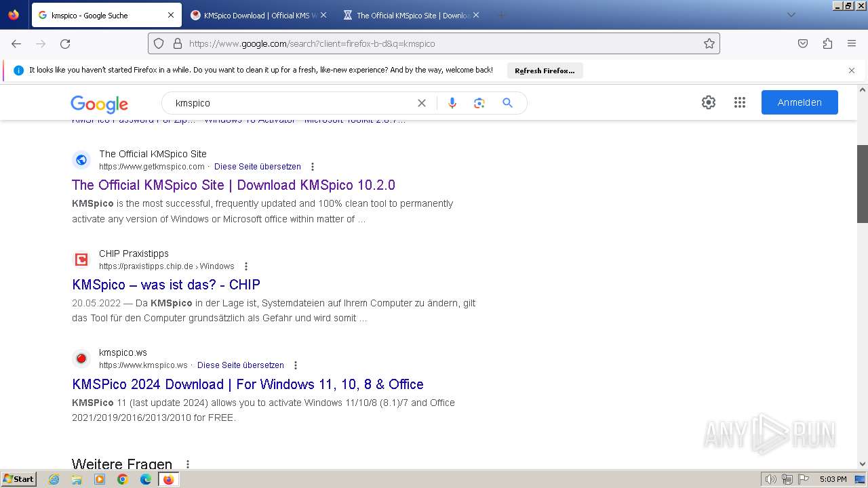Viewport: 868px width, 488px height.
Task: Open Windows Media Player taskbar icon
Action: (100, 479)
